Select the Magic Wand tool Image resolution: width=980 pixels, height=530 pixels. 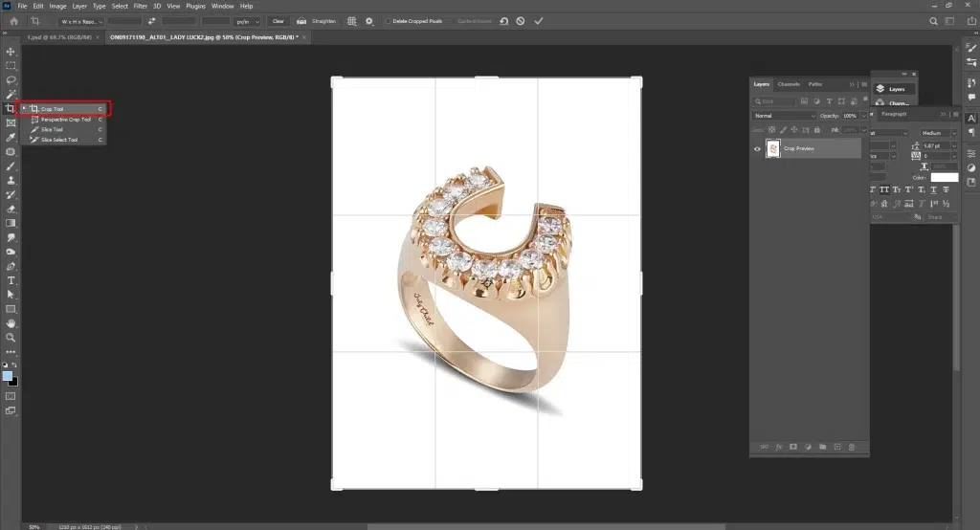point(11,95)
